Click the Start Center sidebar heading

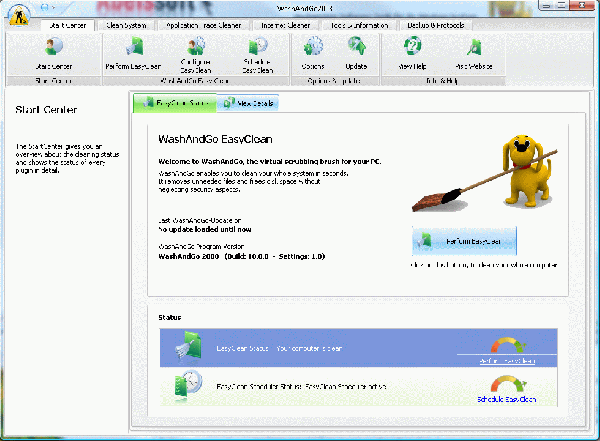click(46, 110)
